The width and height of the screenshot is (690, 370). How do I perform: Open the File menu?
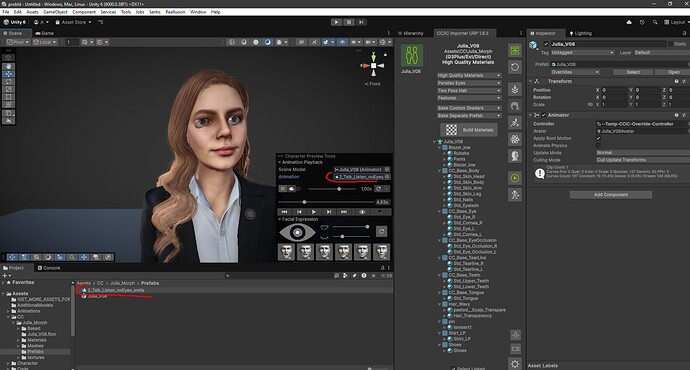point(6,12)
